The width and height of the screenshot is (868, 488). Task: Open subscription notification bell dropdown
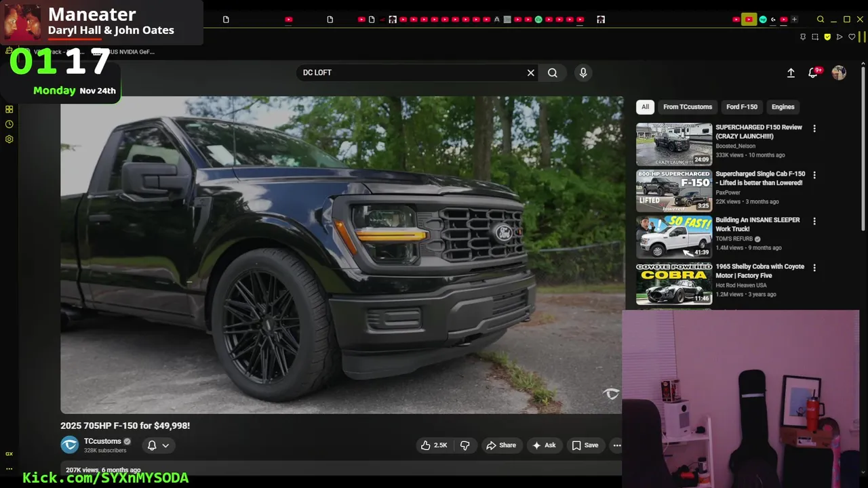158,445
